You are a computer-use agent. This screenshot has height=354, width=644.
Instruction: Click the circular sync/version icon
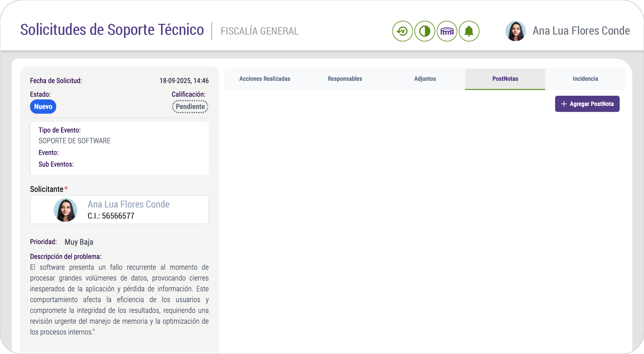click(x=402, y=31)
